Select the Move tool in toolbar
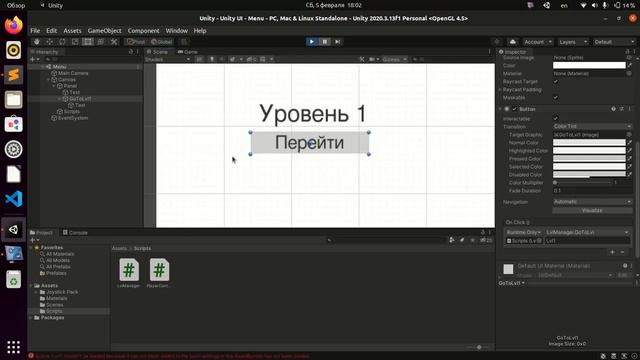 [x=49, y=42]
